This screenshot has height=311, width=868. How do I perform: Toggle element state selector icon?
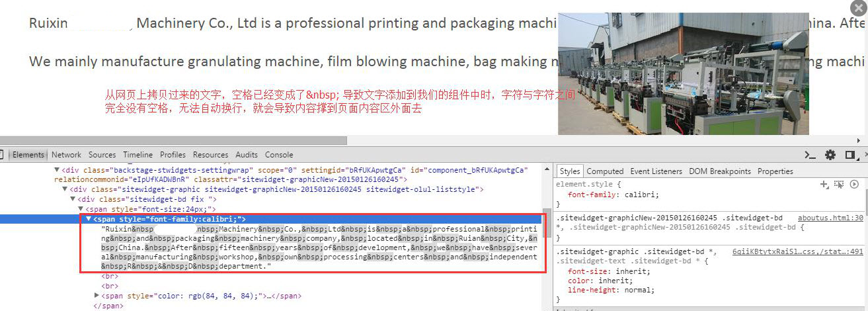point(839,185)
